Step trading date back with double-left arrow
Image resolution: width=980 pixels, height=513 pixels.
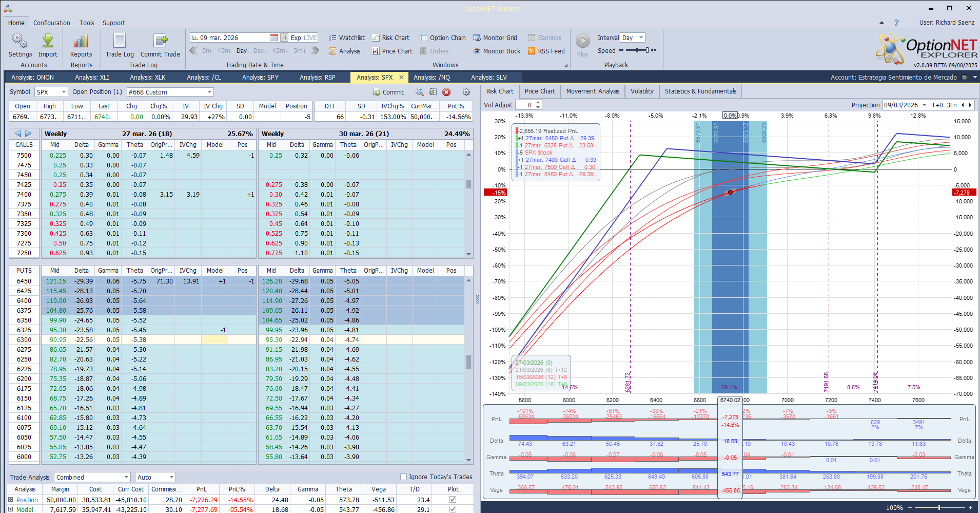[x=193, y=50]
